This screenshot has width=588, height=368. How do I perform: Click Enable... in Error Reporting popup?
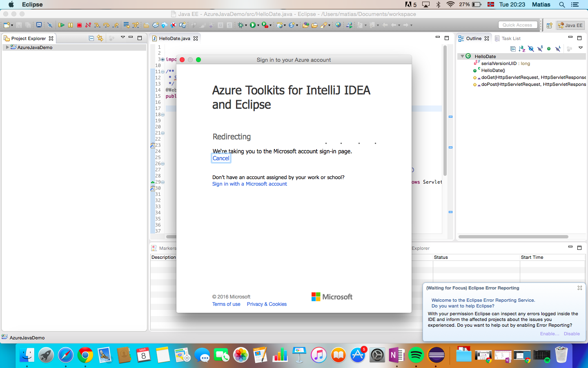tap(550, 334)
